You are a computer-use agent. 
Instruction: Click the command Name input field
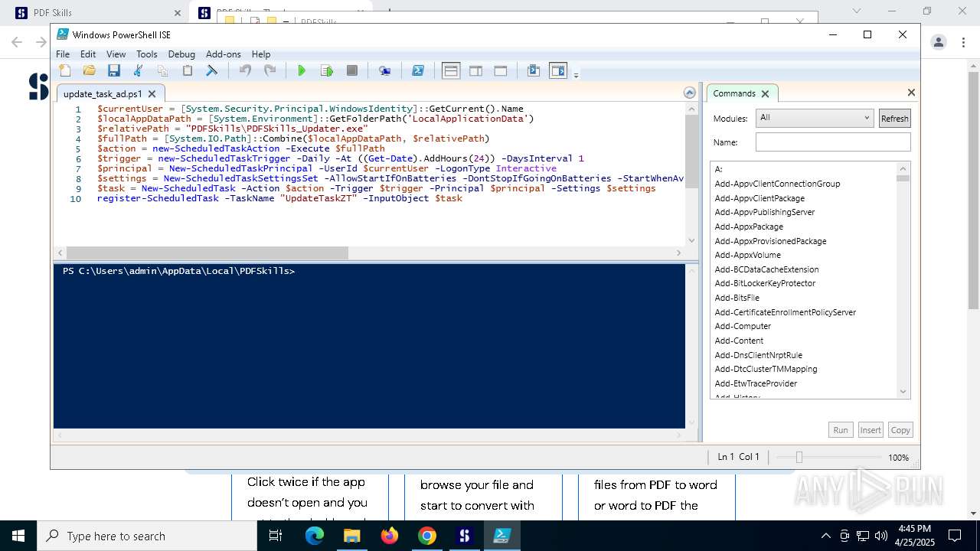point(833,142)
